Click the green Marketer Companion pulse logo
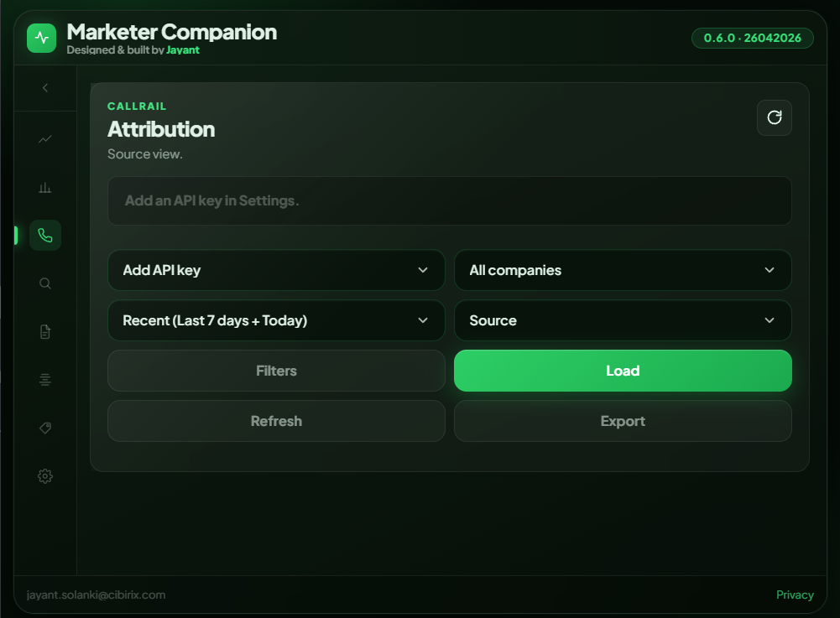This screenshot has height=618, width=840. [41, 38]
